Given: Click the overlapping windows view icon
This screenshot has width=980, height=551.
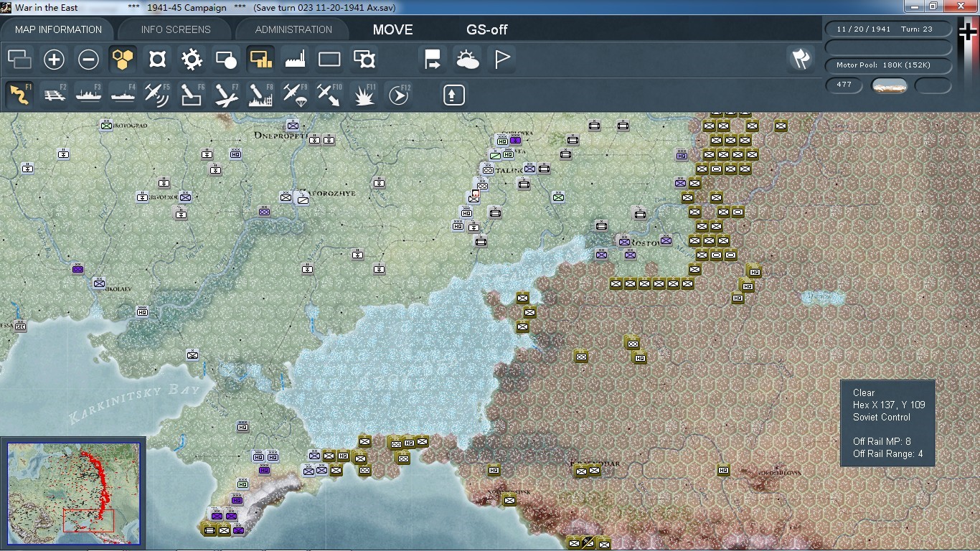Looking at the screenshot, I should pos(20,59).
